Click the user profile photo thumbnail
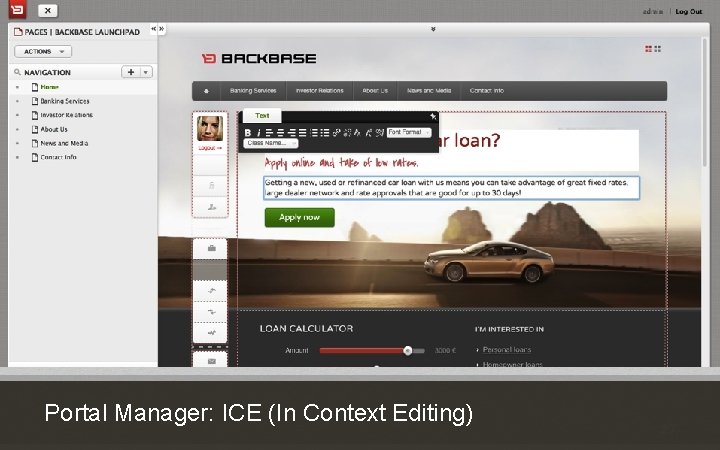Viewport: 720px width, 450px height. point(210,129)
